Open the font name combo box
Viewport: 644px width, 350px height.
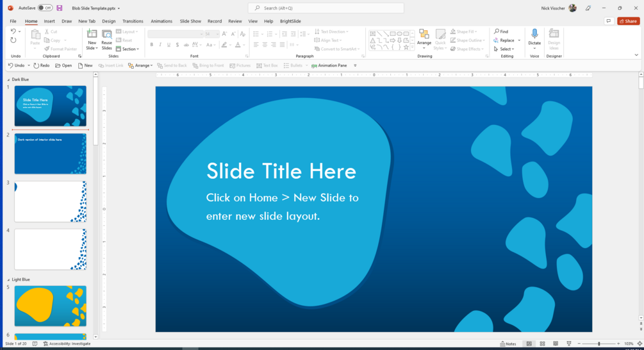click(176, 34)
